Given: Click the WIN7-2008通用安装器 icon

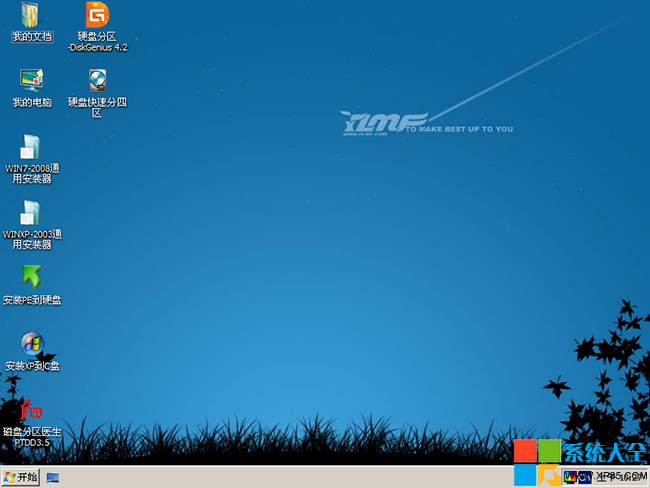Looking at the screenshot, I should pos(31,146).
